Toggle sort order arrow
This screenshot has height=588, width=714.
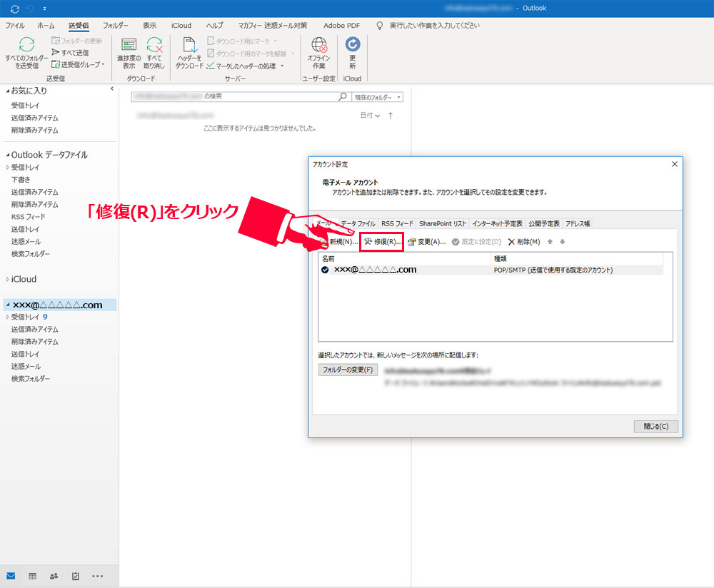point(391,116)
